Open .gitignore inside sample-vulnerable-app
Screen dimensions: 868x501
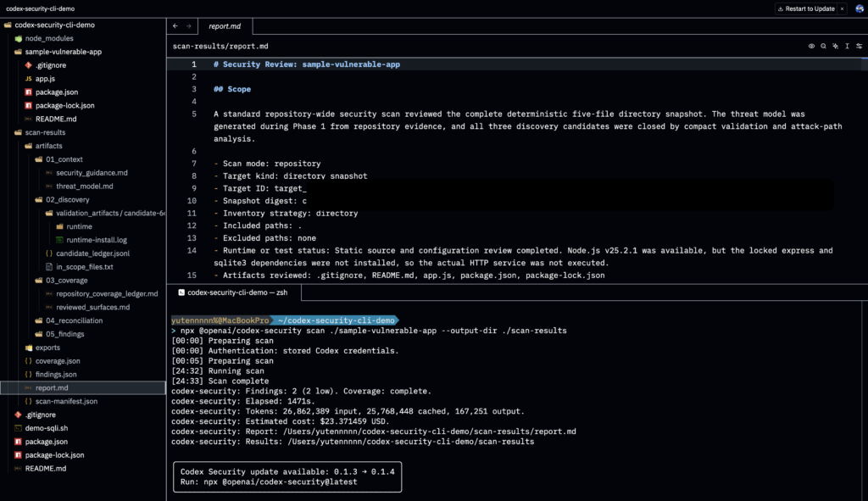pyautogui.click(x=51, y=65)
